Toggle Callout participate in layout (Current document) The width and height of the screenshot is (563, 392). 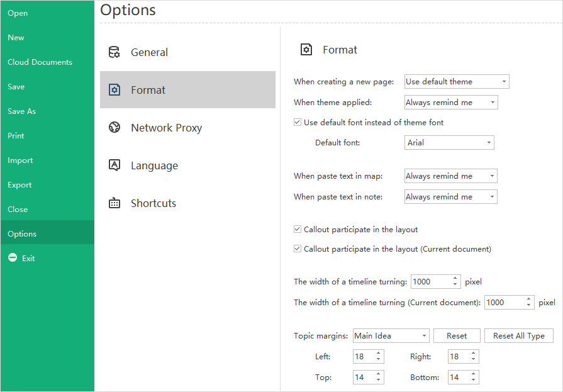coord(298,249)
